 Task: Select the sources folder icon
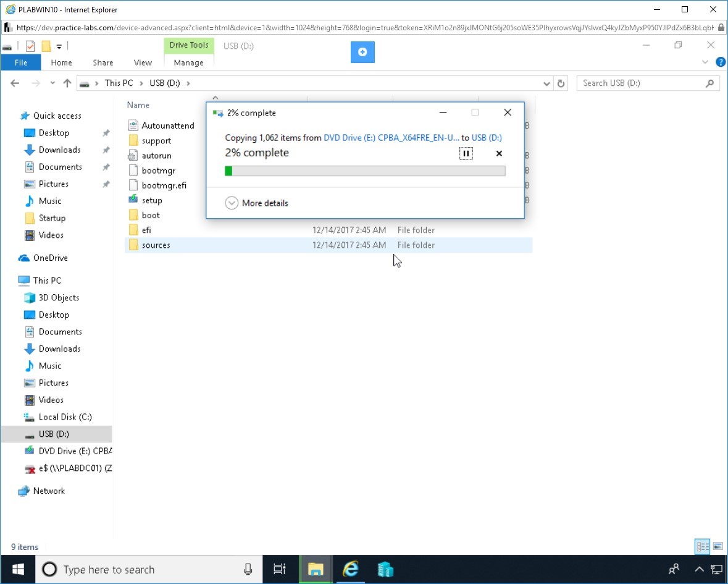click(133, 245)
